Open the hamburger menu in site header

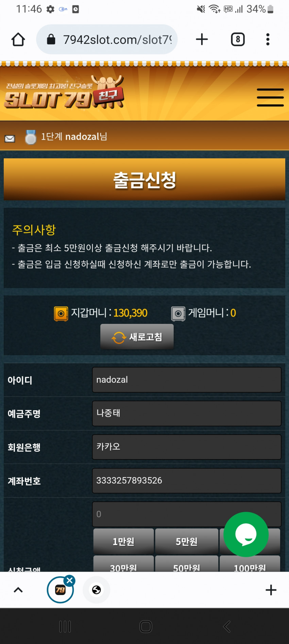(x=270, y=98)
